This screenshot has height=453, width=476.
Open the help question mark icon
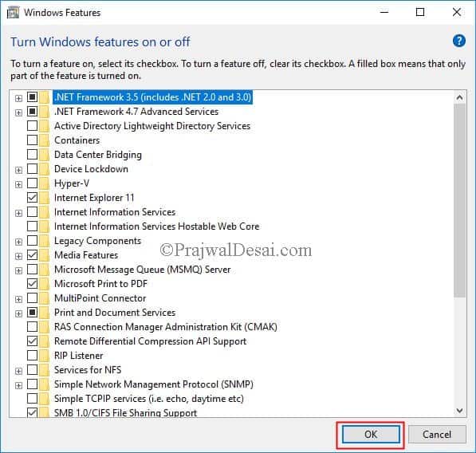(458, 41)
